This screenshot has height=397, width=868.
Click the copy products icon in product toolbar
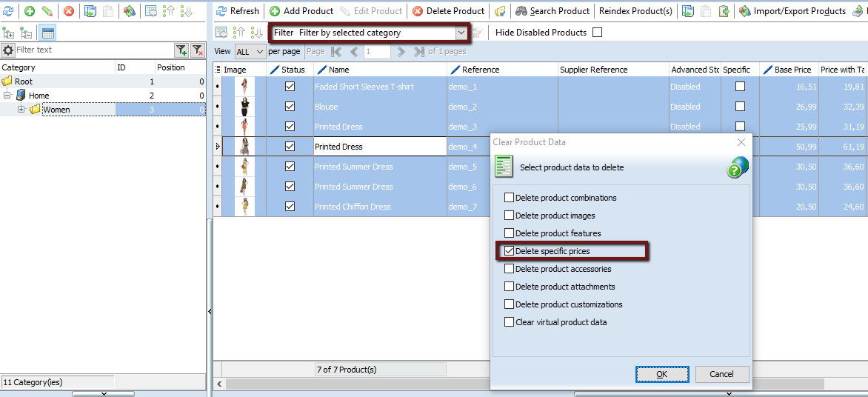688,11
